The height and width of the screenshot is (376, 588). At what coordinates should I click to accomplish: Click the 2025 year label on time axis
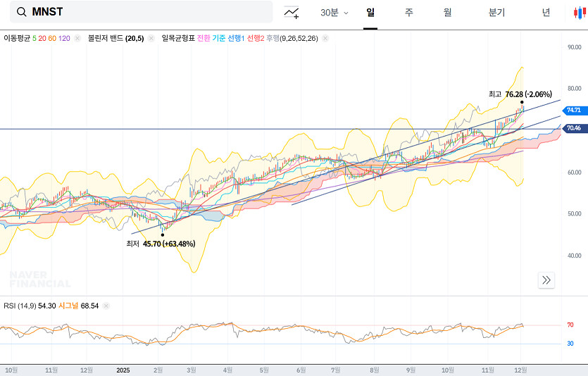(x=123, y=370)
